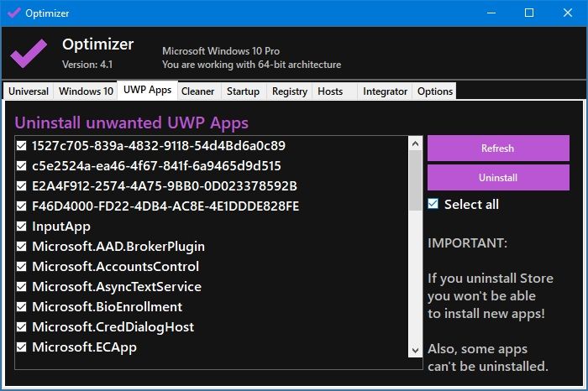Click the app list scrollbar thumb

(x=415, y=180)
